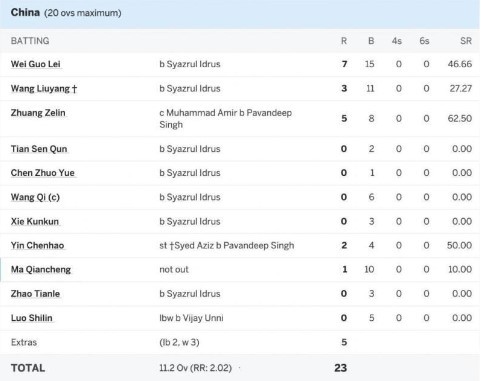The image size is (481, 381).
Task: Select Xie Kunkun player link
Action: point(35,221)
